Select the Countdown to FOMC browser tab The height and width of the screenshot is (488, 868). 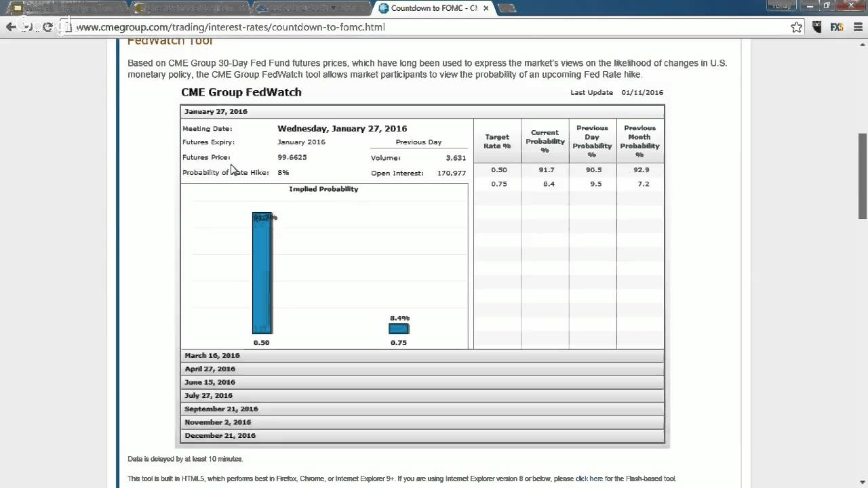click(433, 8)
